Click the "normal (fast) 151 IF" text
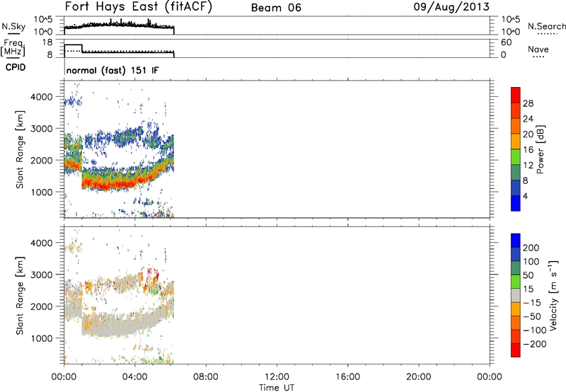Image resolution: width=566 pixels, height=392 pixels. click(x=112, y=70)
